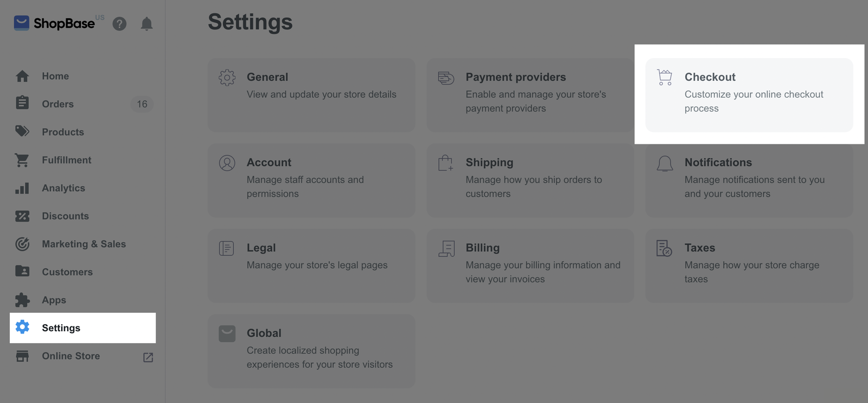The image size is (868, 403).
Task: Navigate to Products in sidebar
Action: [63, 132]
